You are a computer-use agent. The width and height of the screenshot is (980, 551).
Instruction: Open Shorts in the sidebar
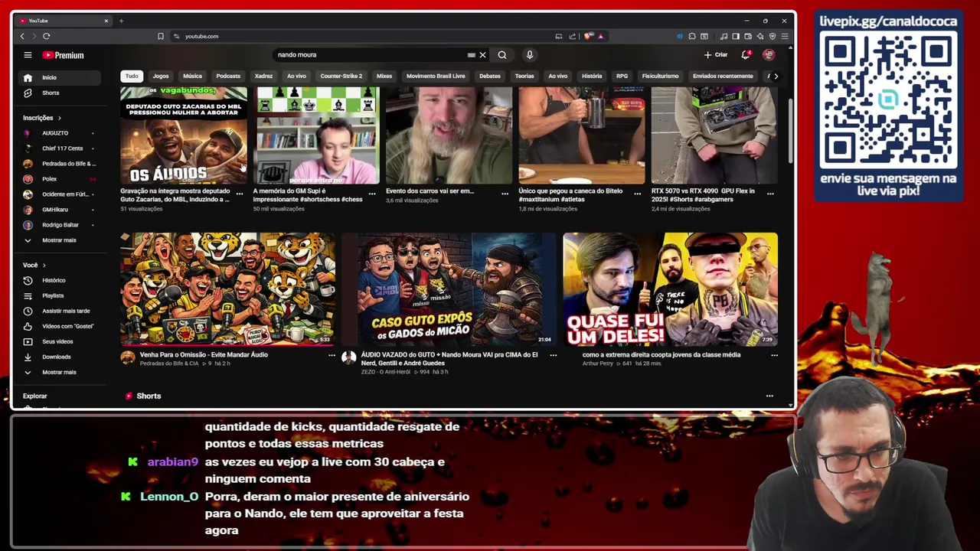[x=60, y=93]
